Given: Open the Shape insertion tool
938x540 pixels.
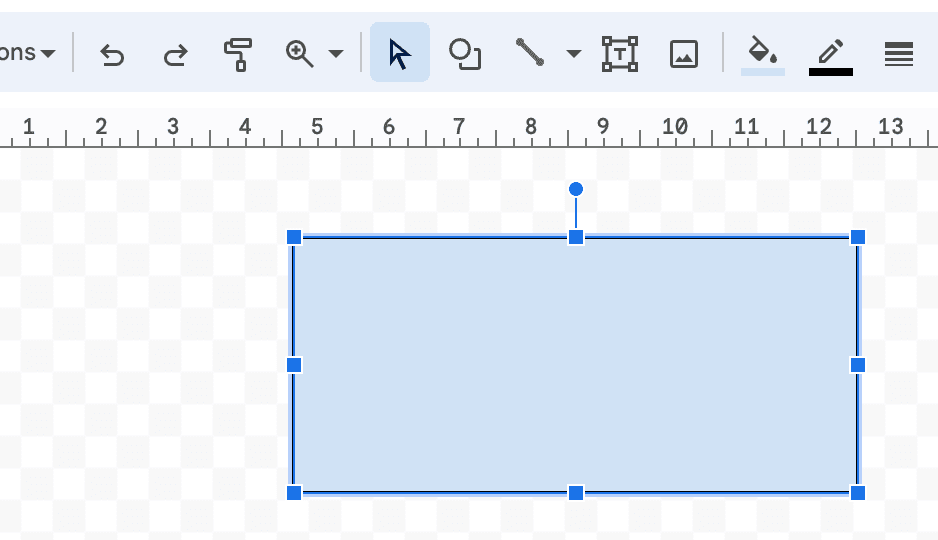Looking at the screenshot, I should pyautogui.click(x=465, y=53).
